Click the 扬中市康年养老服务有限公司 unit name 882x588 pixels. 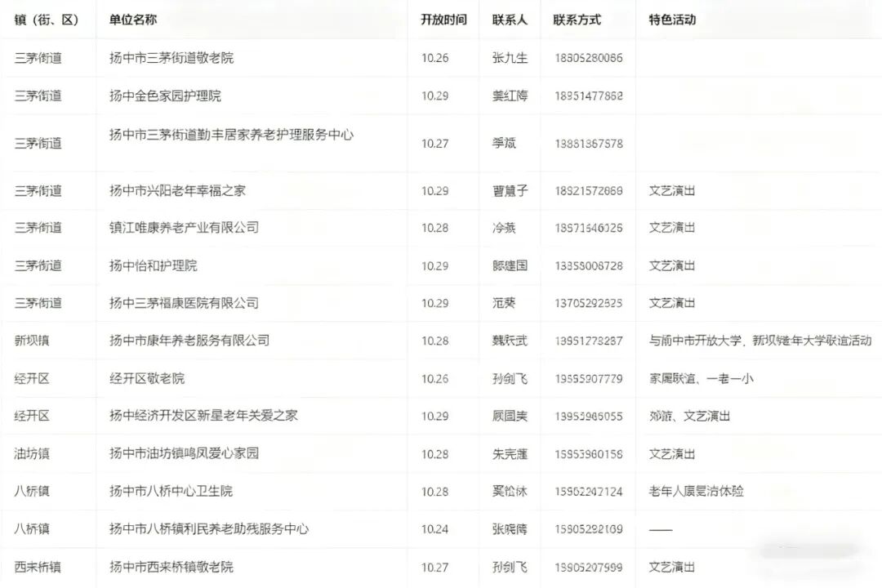pyautogui.click(x=189, y=340)
